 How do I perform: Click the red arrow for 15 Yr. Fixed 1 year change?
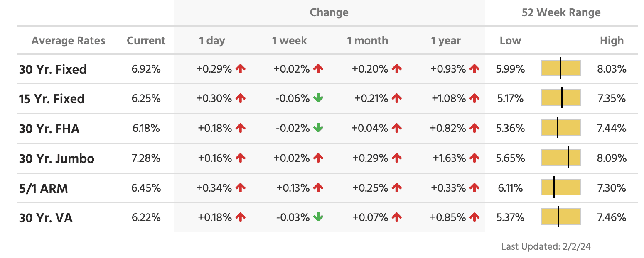coord(474,98)
